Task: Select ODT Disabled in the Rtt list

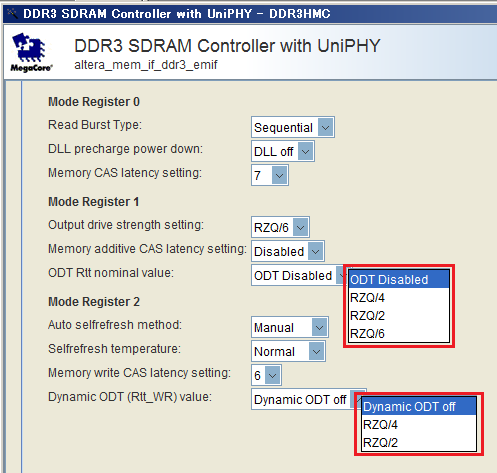Action: 399,279
